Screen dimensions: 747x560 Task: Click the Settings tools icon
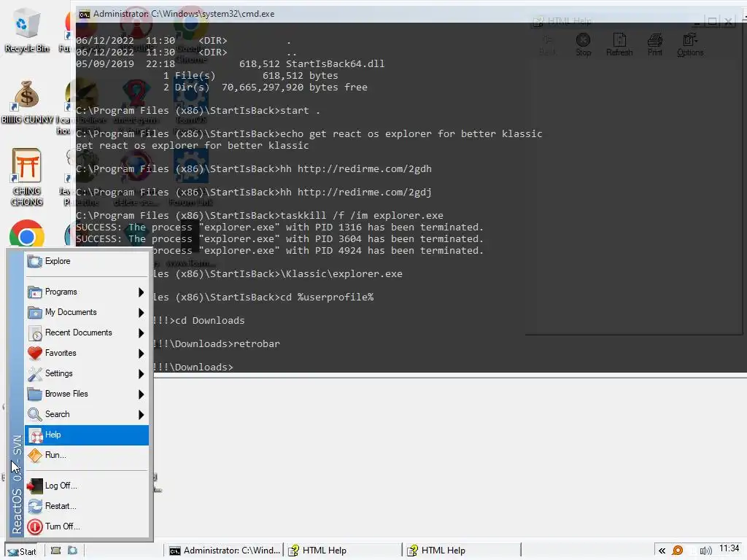pyautogui.click(x=35, y=374)
